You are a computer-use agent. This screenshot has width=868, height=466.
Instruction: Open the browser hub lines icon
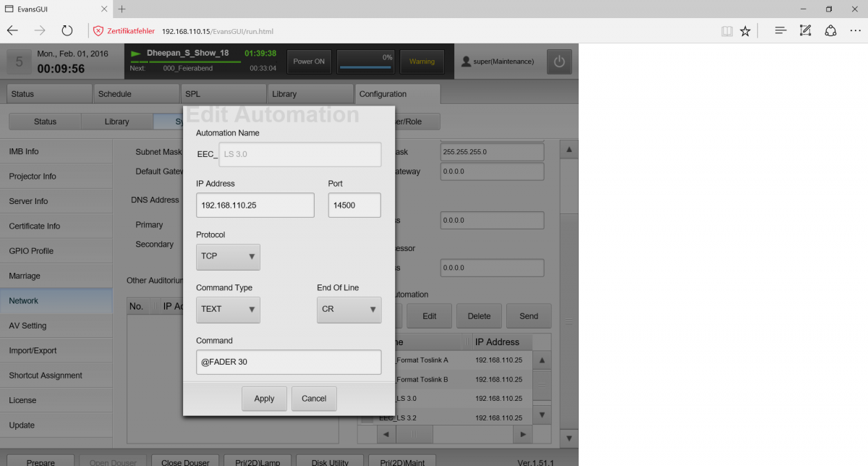[x=780, y=30]
